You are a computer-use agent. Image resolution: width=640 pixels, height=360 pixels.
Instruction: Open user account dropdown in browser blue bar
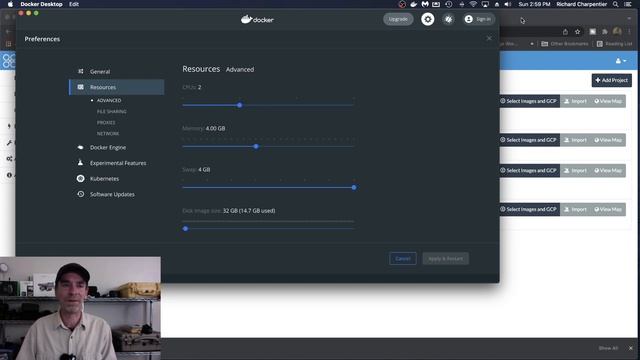[620, 61]
